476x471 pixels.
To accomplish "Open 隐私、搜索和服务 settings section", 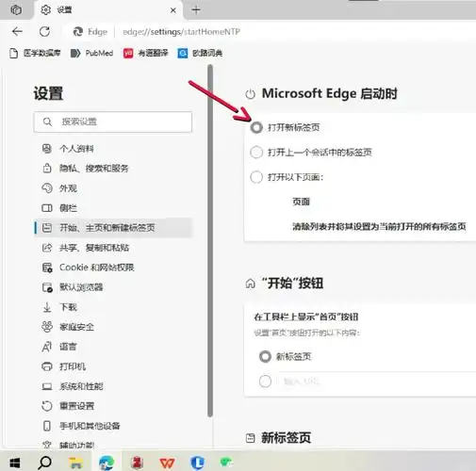I will click(113, 169).
